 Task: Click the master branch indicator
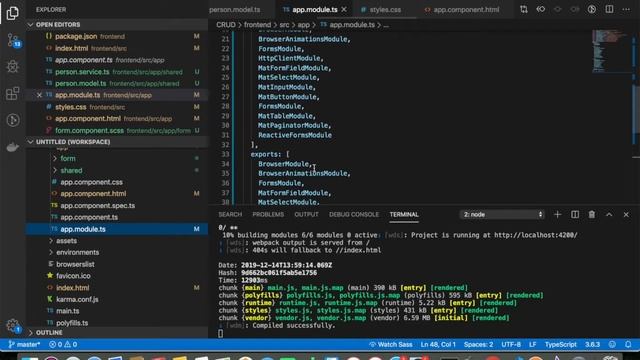click(x=24, y=344)
